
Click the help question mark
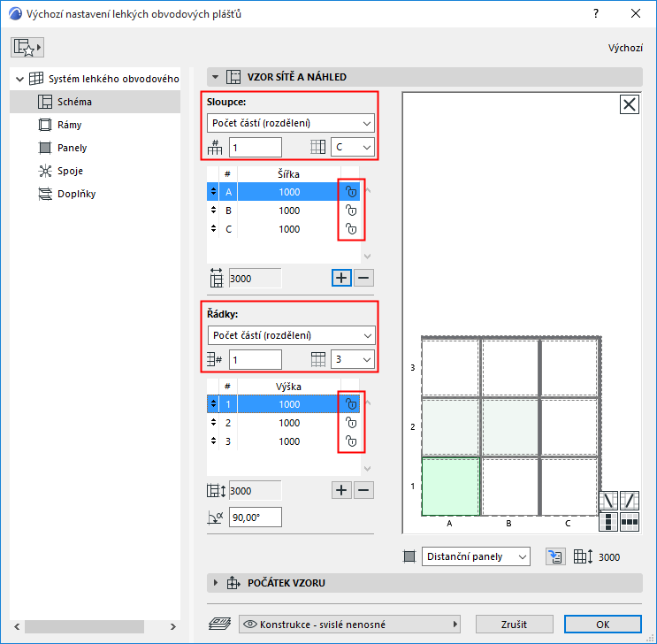596,14
